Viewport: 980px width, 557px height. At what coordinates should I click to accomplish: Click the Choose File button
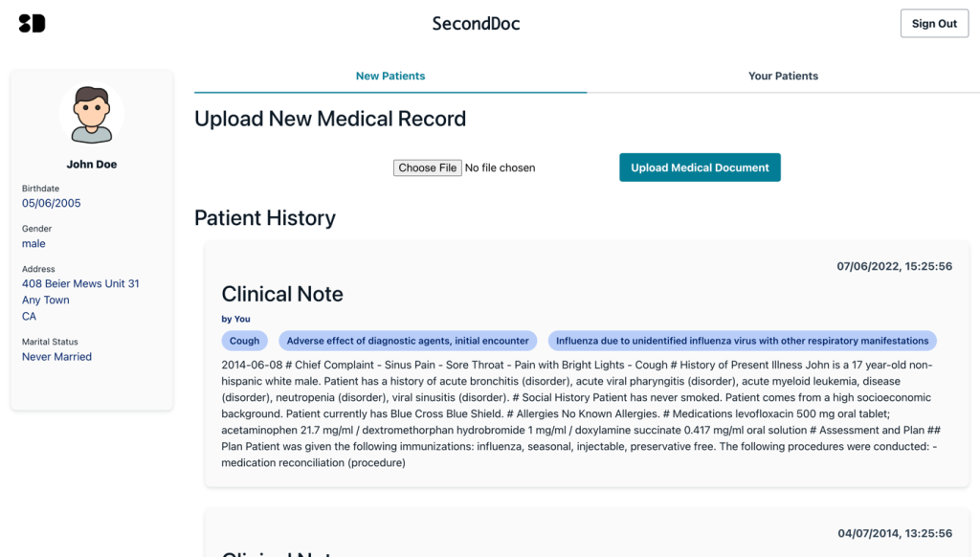pyautogui.click(x=427, y=167)
